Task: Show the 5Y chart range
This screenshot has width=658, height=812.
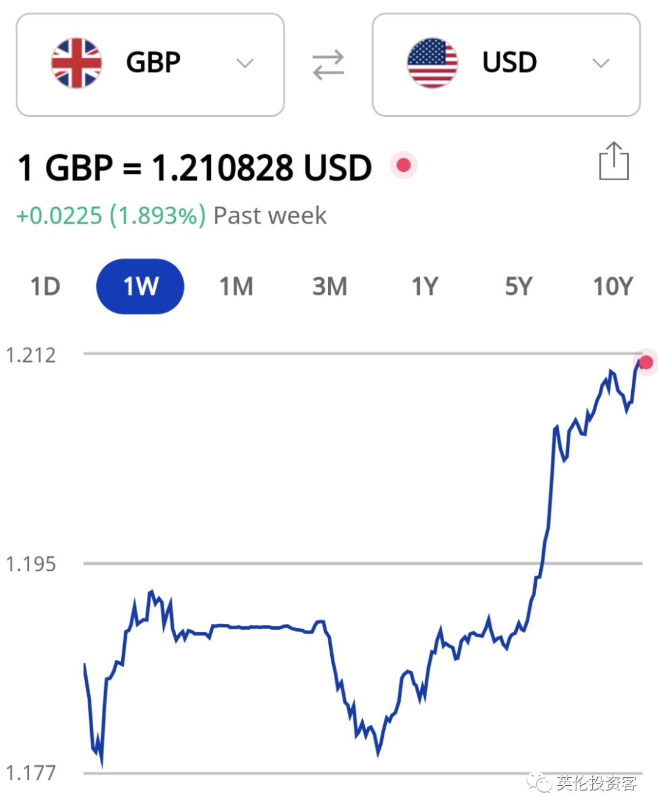Action: pos(518,286)
